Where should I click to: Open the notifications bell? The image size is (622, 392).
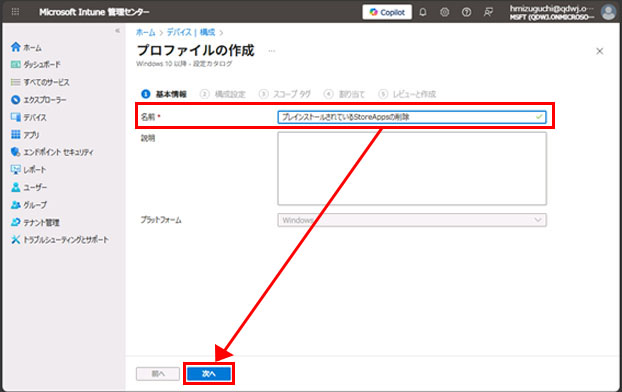tap(423, 12)
